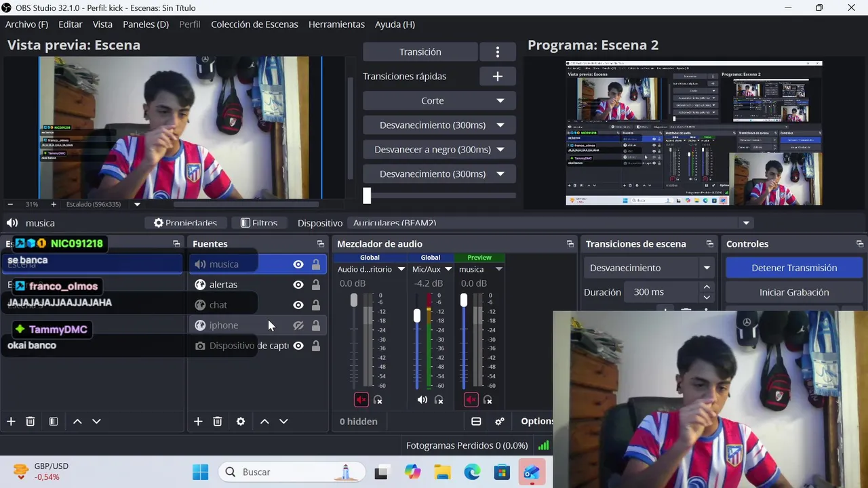Click the Mic/Aux volume fader
The width and height of the screenshot is (868, 488).
point(417,316)
